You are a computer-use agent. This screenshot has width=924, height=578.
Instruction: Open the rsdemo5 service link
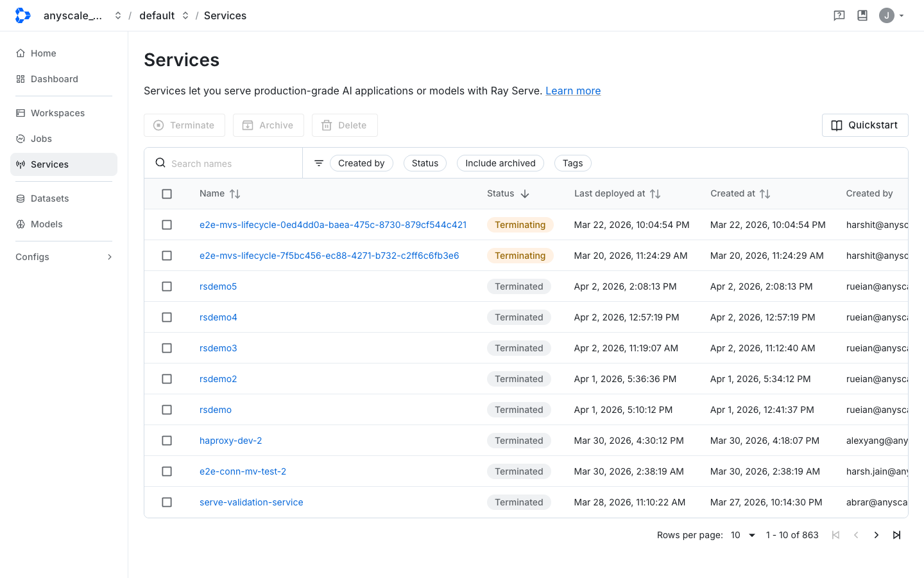[218, 286]
